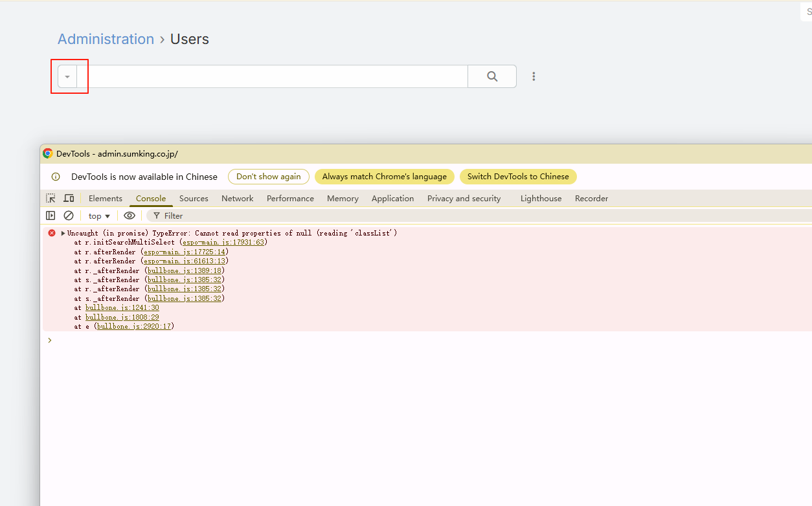Open the Privacy and security tab
The height and width of the screenshot is (506, 812).
coord(464,198)
